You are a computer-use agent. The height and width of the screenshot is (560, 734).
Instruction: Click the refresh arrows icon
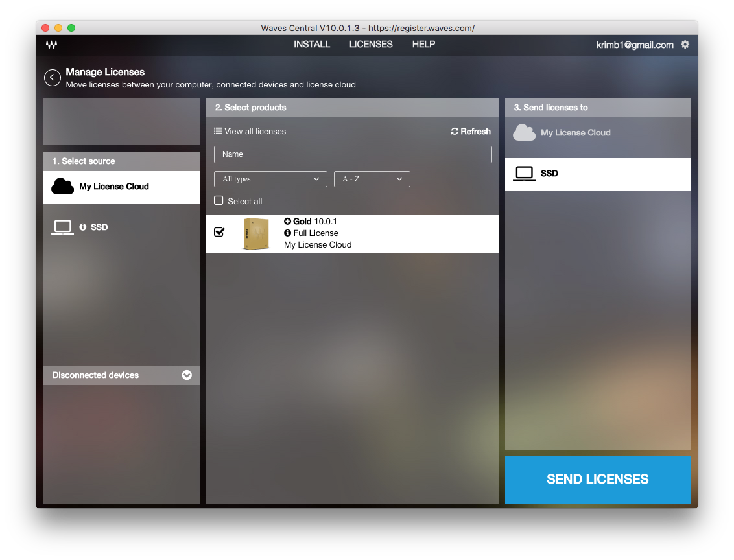[x=455, y=132]
